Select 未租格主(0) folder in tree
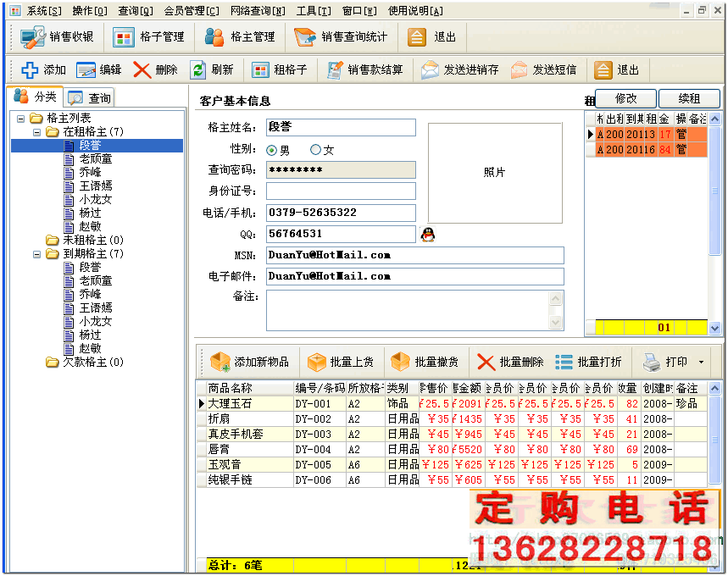The width and height of the screenshot is (728, 576). click(85, 241)
